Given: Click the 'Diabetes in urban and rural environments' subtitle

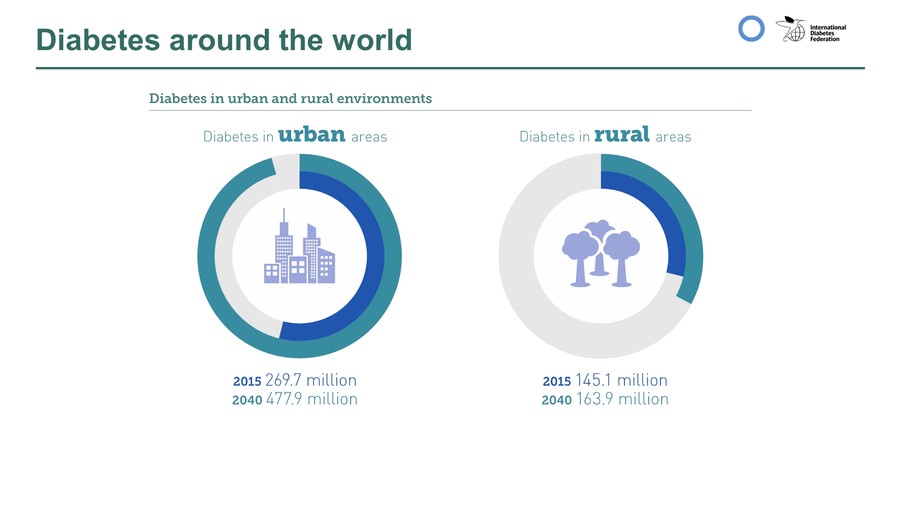Looking at the screenshot, I should pyautogui.click(x=290, y=98).
